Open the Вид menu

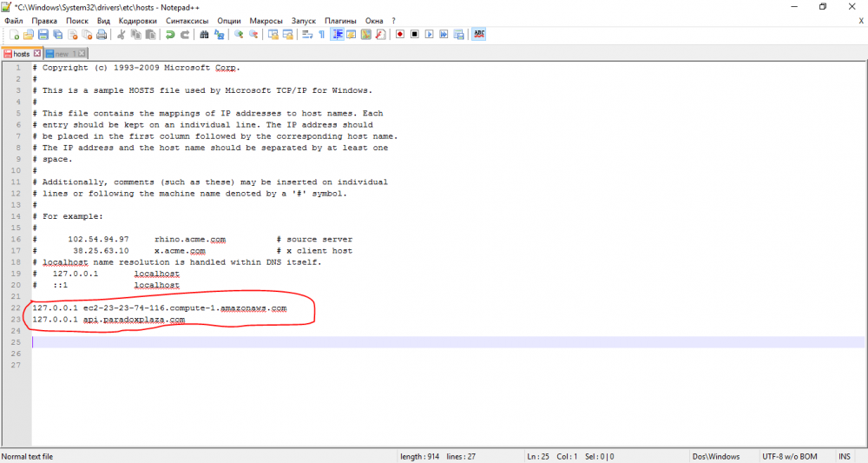(103, 21)
